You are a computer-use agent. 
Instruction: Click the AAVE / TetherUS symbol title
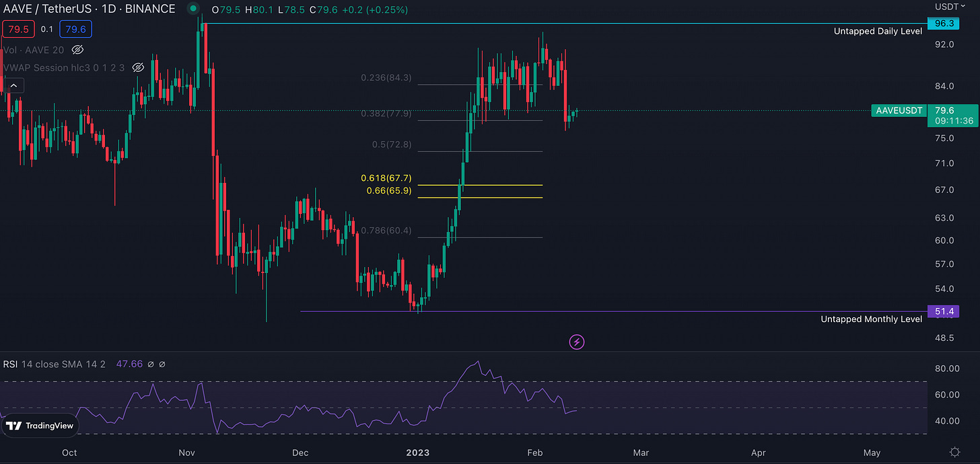tap(89, 9)
